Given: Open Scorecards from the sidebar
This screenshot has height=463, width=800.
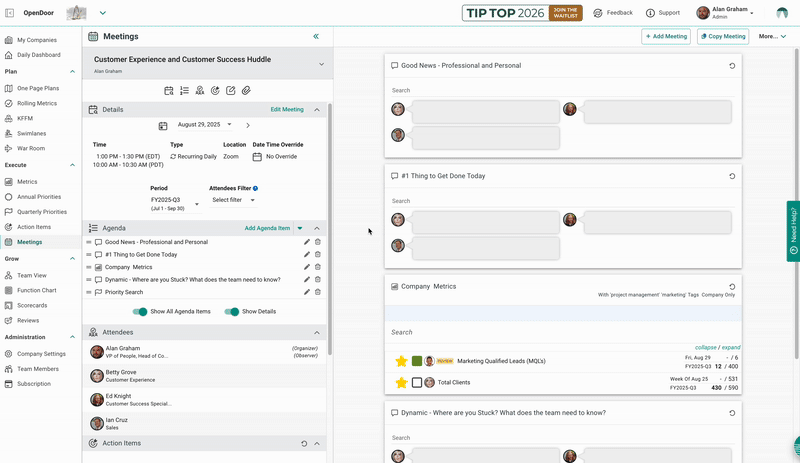Looking at the screenshot, I should (x=32, y=305).
